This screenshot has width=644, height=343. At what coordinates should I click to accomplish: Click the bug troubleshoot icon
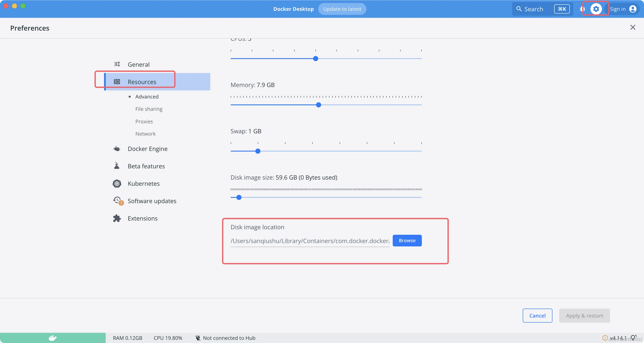[x=582, y=9]
